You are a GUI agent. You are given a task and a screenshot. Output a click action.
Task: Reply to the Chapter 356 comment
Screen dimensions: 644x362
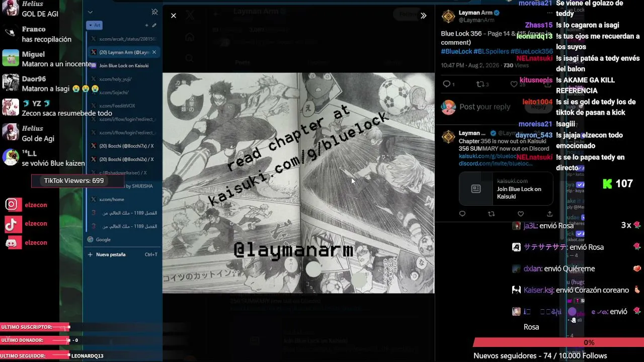(x=462, y=214)
